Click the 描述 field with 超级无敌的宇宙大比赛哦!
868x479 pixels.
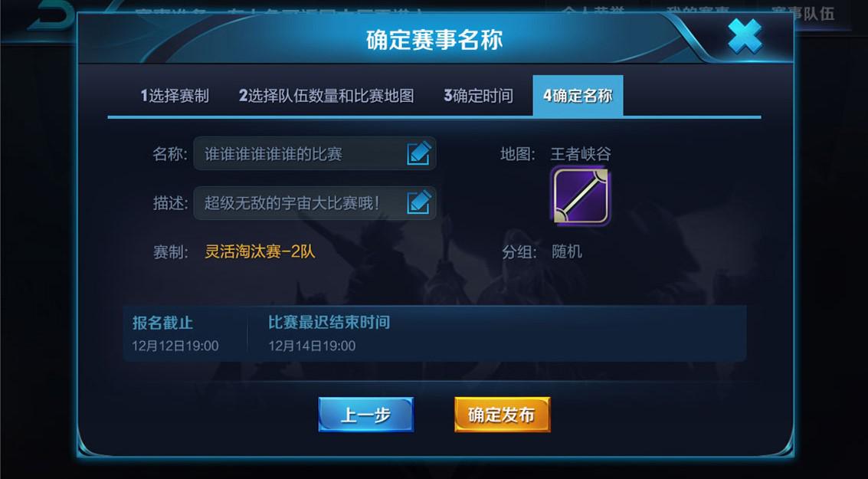point(314,202)
